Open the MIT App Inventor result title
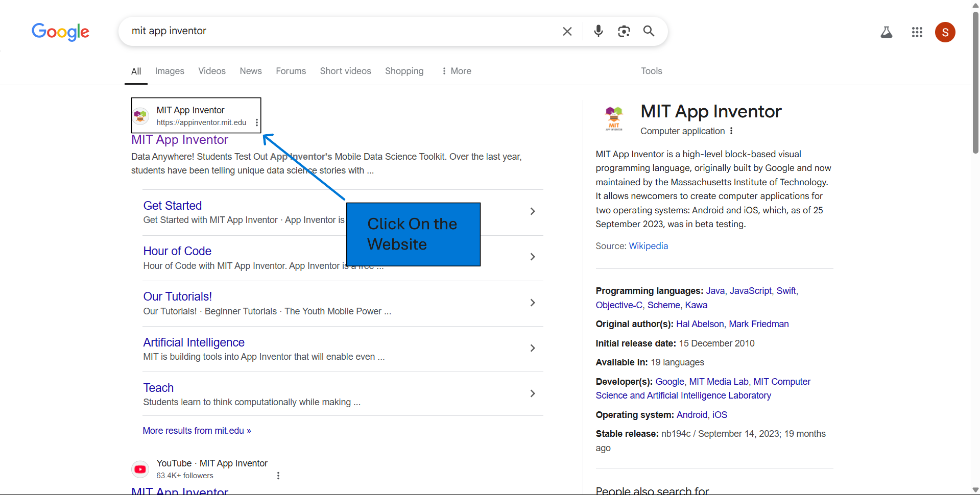Viewport: 980px width, 495px height. point(180,140)
